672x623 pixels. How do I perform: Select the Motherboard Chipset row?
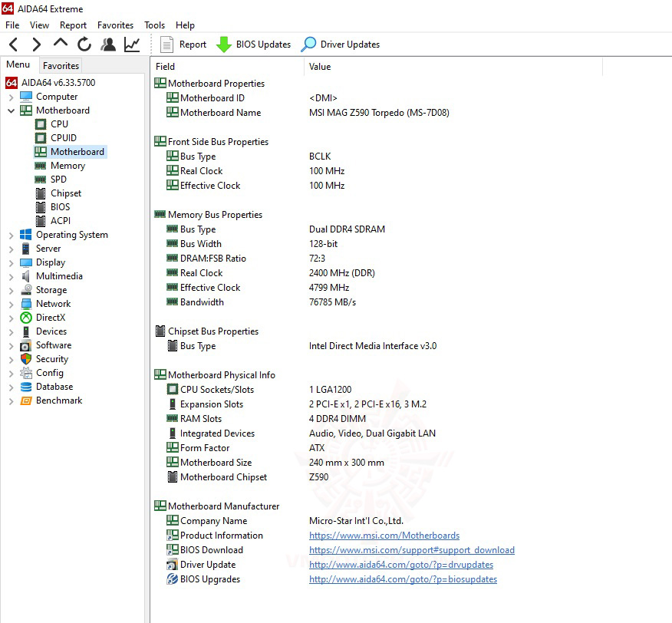click(x=248, y=477)
